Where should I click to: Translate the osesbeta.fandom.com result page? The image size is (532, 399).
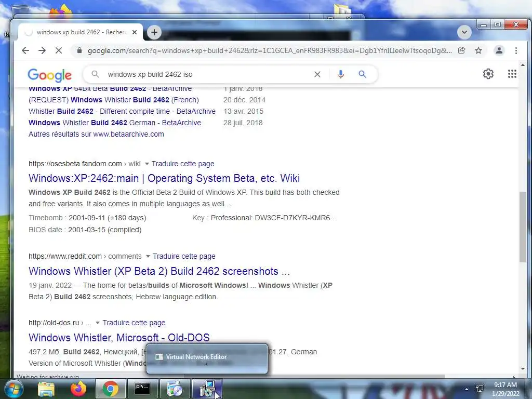click(x=183, y=164)
